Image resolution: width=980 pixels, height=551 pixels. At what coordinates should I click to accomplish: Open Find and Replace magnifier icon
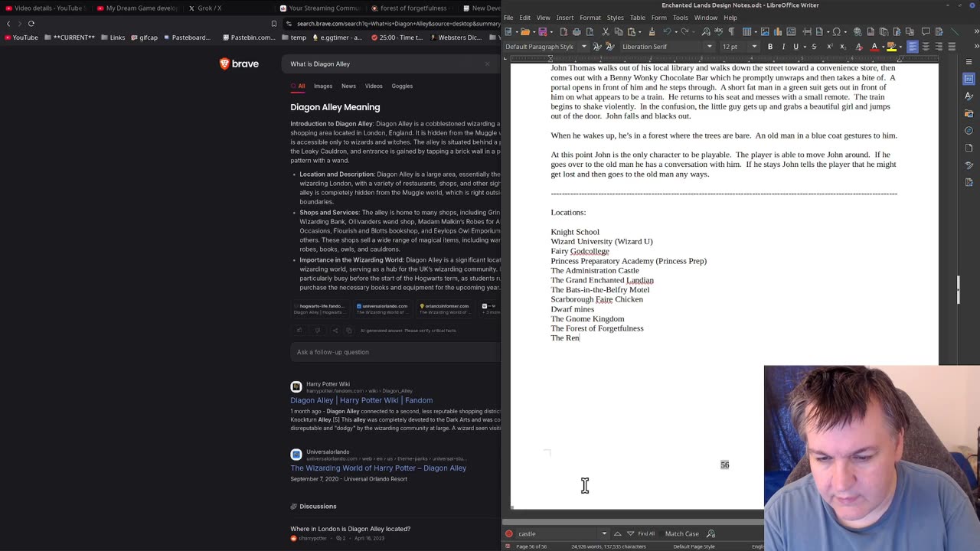(x=705, y=31)
